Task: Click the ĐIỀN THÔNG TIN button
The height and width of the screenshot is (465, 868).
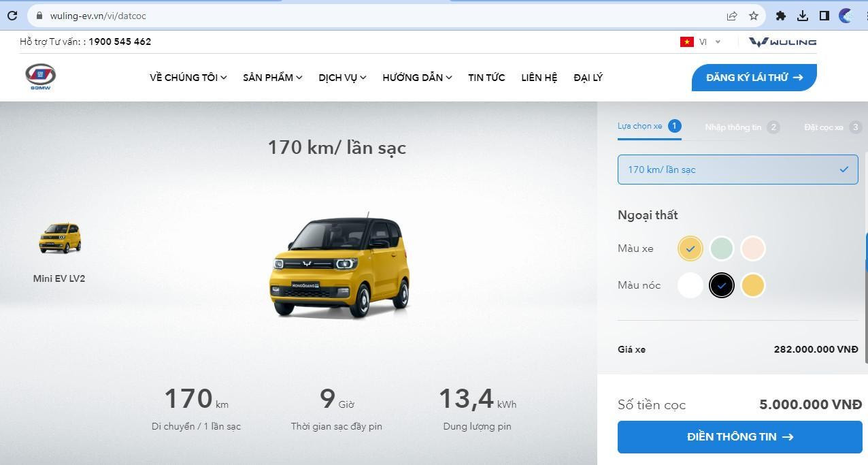Action: [739, 437]
